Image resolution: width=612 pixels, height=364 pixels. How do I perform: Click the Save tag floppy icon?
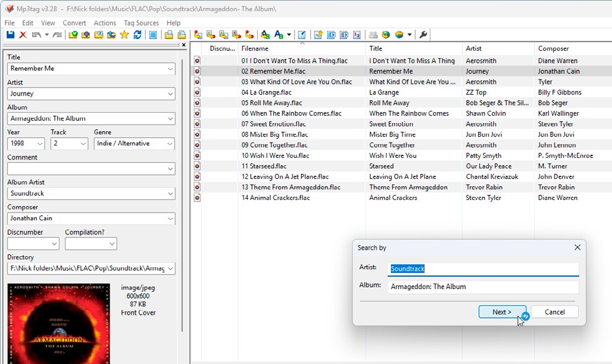pyautogui.click(x=11, y=35)
